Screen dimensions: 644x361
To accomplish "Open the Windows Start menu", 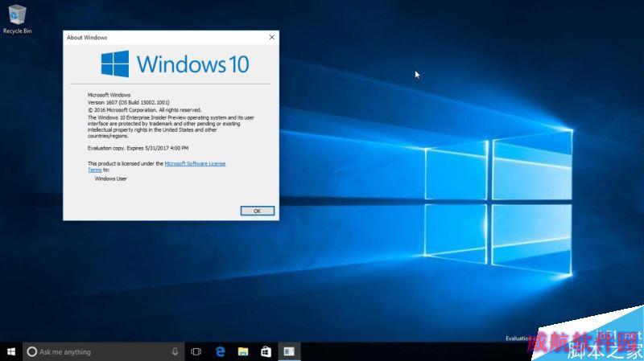I will [11, 351].
